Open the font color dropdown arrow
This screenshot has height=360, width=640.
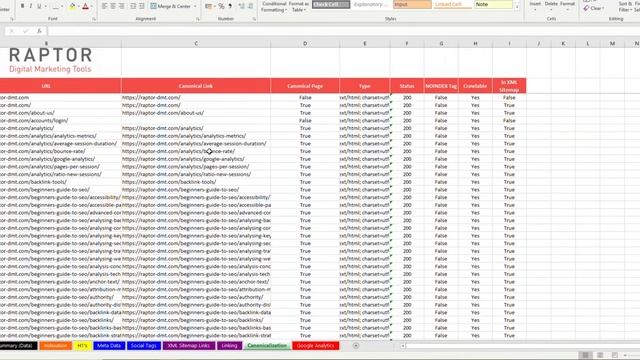91,6
